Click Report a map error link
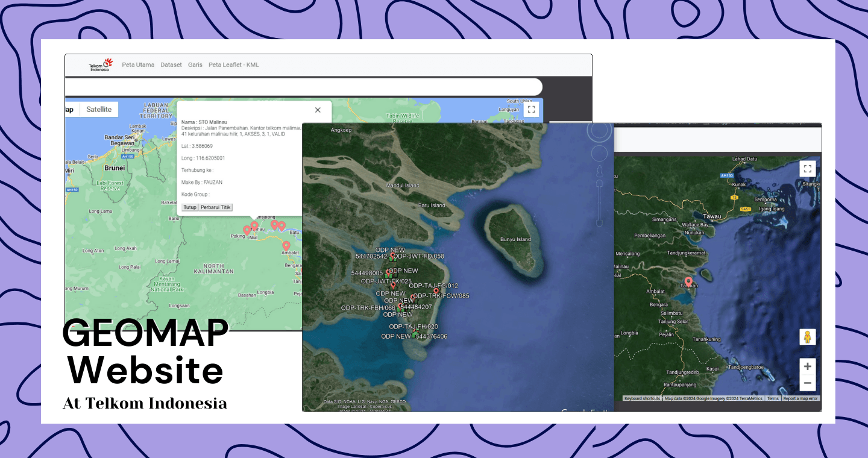 pos(800,398)
